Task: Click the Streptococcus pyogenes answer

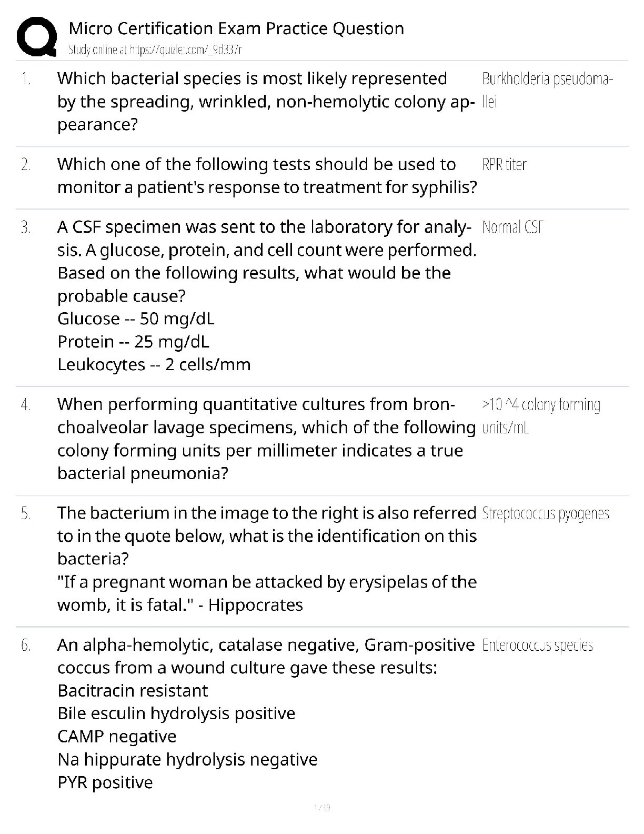Action: click(x=545, y=514)
